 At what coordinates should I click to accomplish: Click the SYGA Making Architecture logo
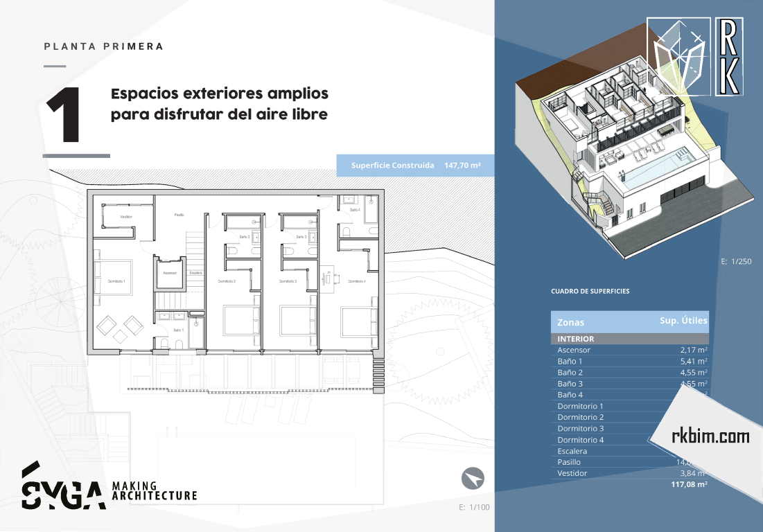pos(109,487)
